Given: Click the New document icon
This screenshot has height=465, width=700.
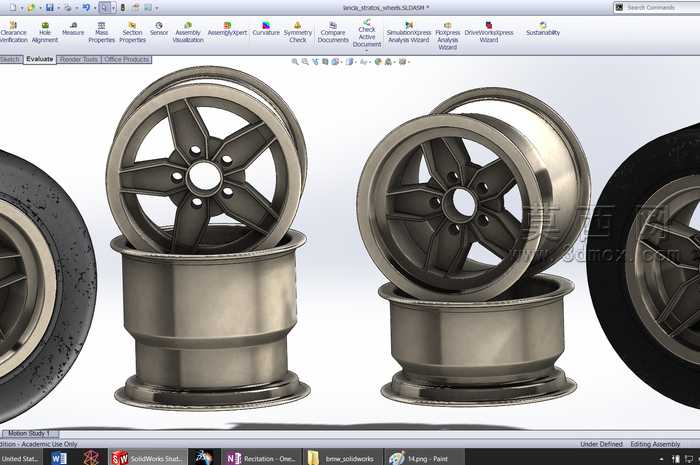Looking at the screenshot, I should (x=12, y=8).
